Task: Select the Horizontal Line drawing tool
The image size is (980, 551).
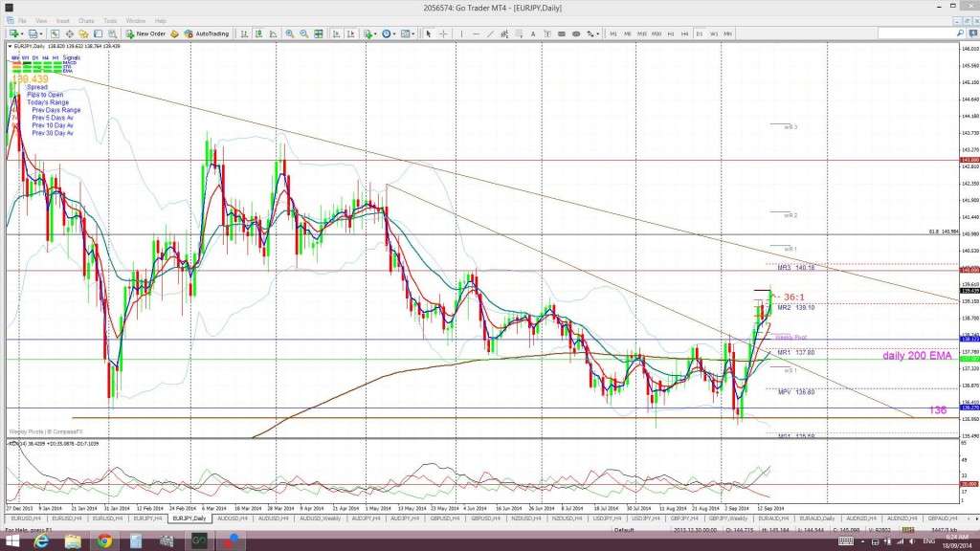Action: (476, 33)
